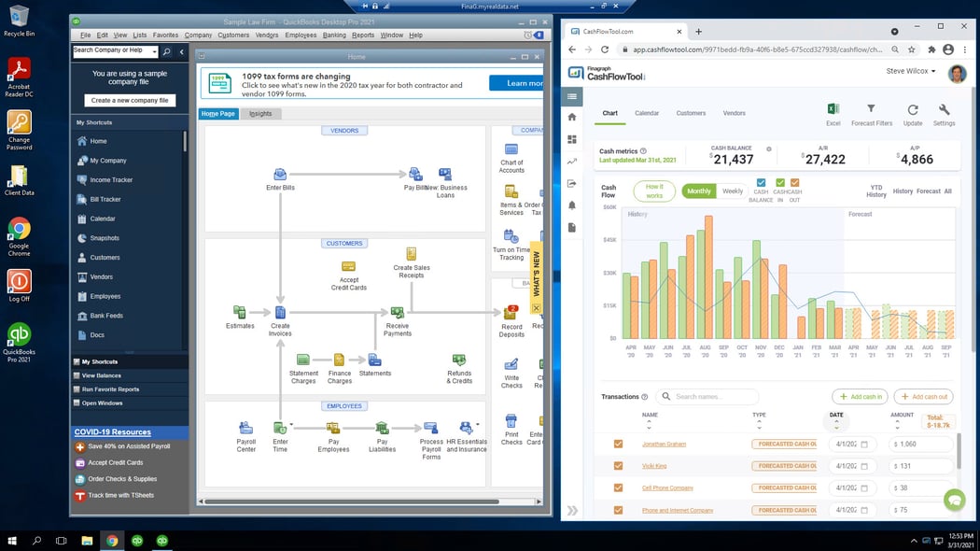Open Process Payroll Forms icon
The width and height of the screenshot is (980, 551).
[x=430, y=428]
